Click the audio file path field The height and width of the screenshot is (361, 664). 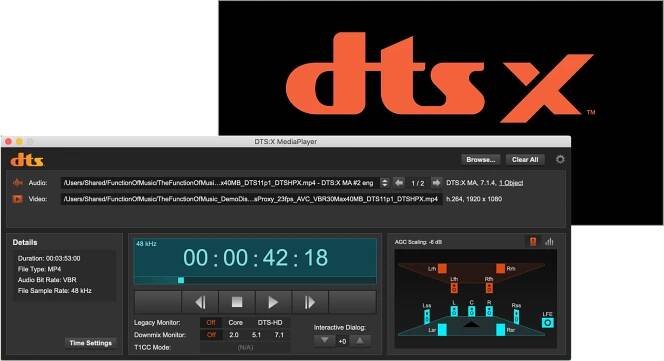click(x=220, y=183)
